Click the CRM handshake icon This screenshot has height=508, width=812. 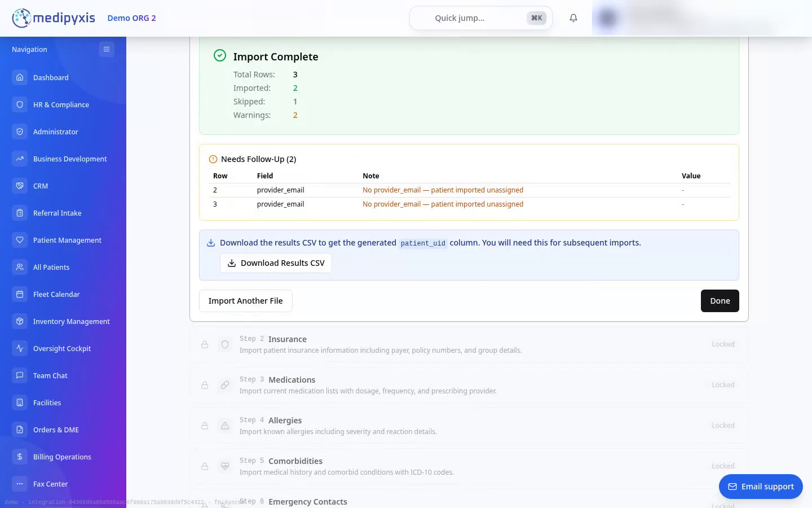tap(20, 186)
